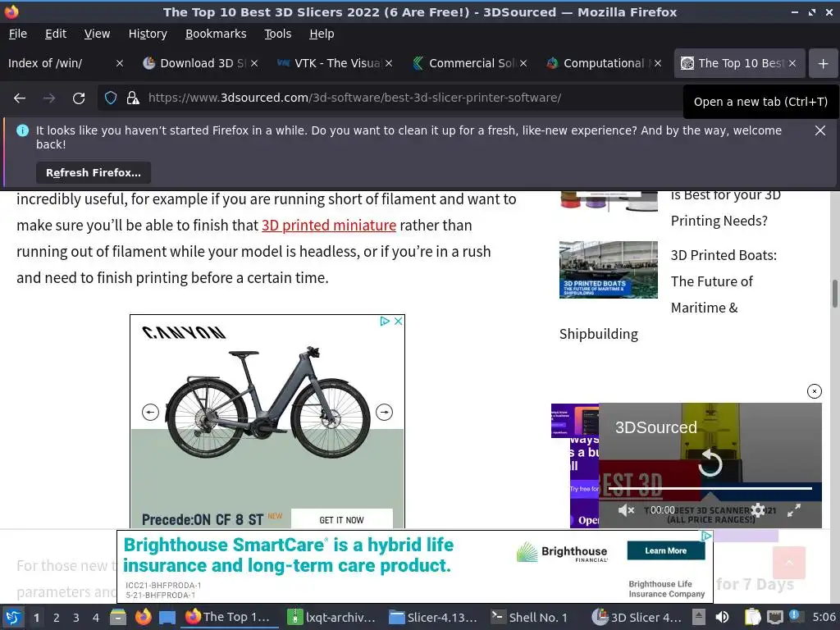Viewport: 840px width, 630px height.
Task: Show previous bike in Canyon ad carousel
Action: click(x=151, y=412)
